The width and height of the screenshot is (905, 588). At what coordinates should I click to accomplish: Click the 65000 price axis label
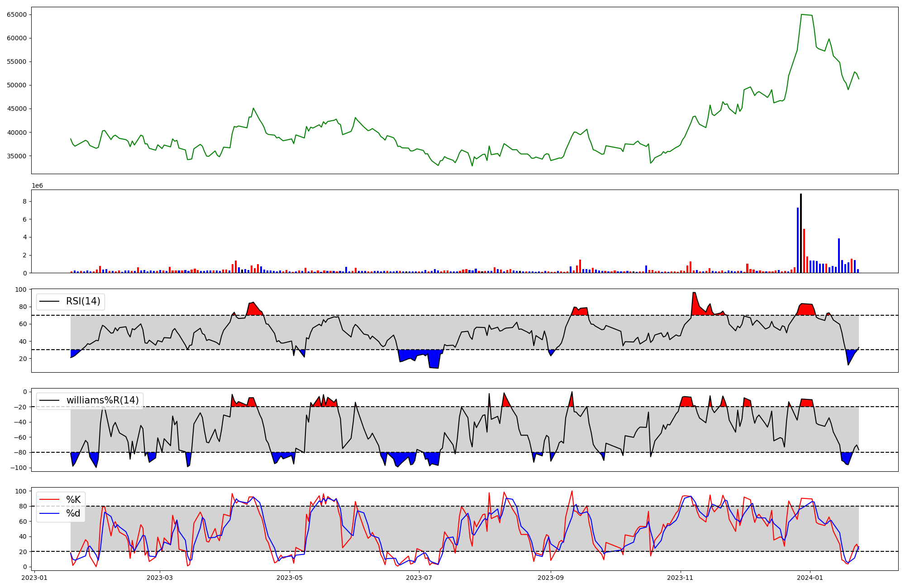coord(17,14)
